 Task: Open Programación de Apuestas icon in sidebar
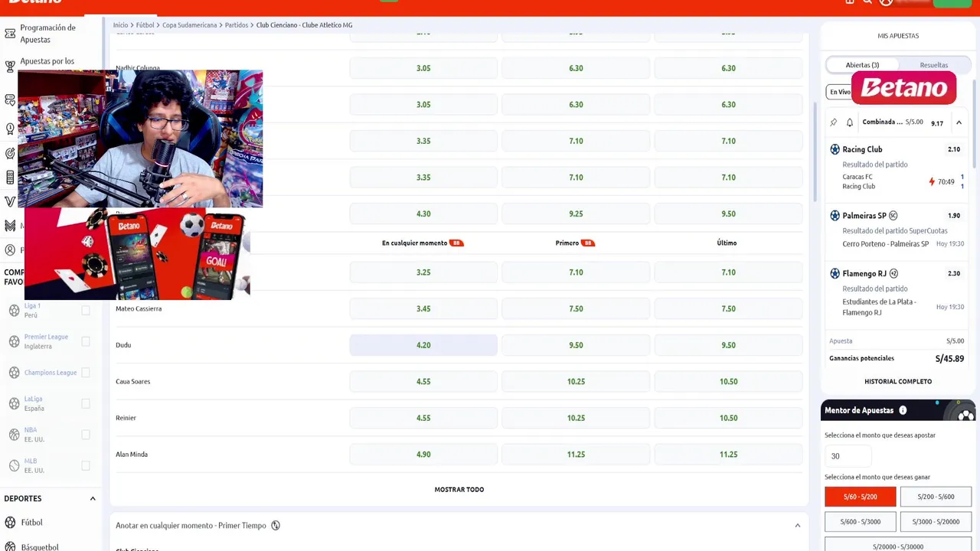point(10,34)
